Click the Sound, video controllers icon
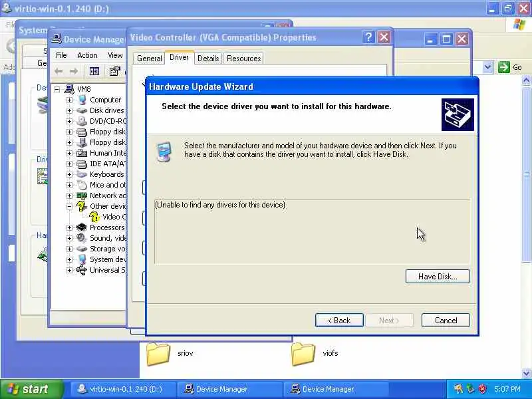The height and width of the screenshot is (399, 532). (82, 238)
